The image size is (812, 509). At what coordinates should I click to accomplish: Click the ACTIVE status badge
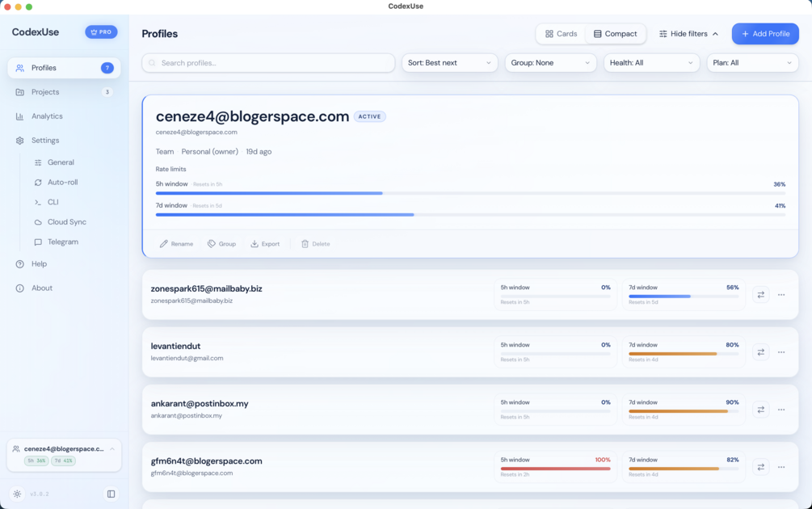pos(370,116)
